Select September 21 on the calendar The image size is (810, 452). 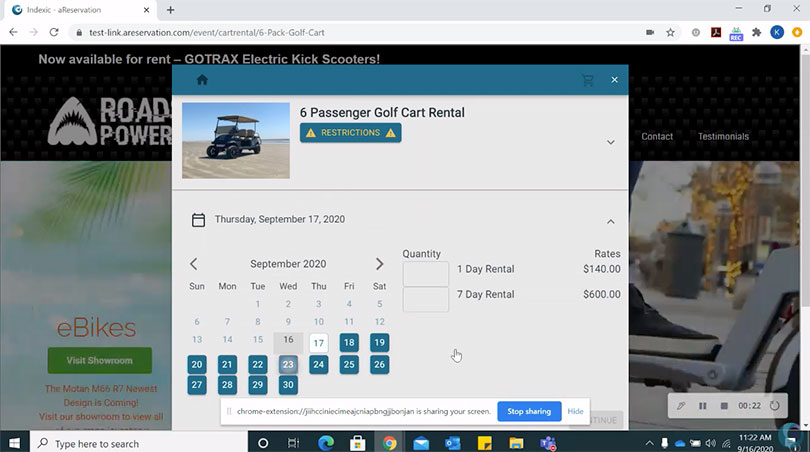(x=227, y=365)
